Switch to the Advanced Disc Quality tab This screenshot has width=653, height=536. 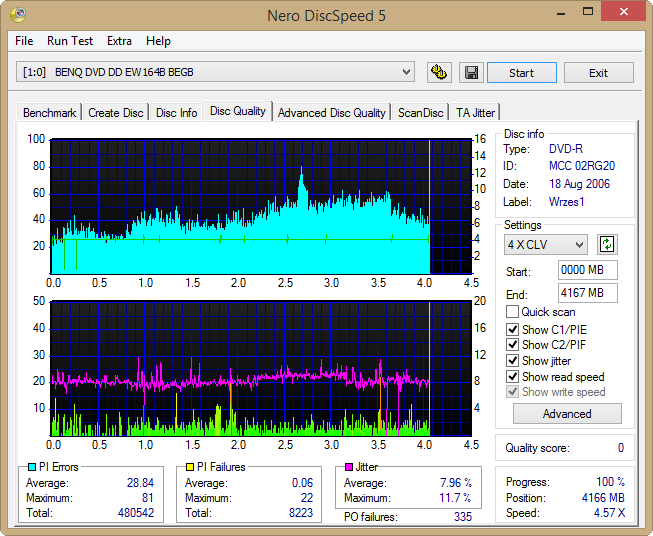pos(331,113)
